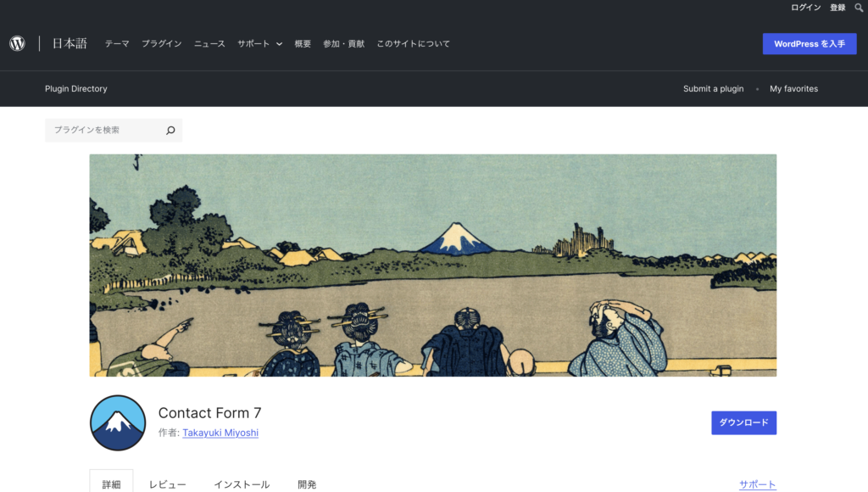
Task: Click the ダウンロード button
Action: (x=744, y=422)
